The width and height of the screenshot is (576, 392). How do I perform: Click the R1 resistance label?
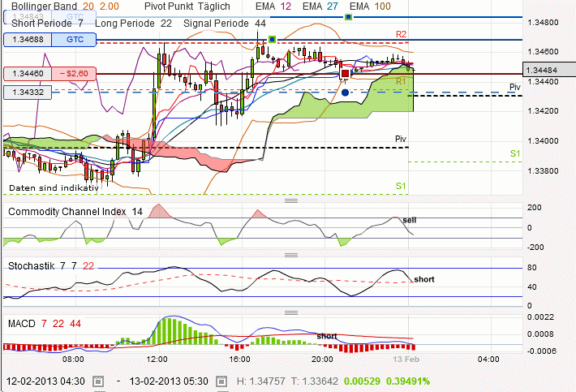click(401, 81)
